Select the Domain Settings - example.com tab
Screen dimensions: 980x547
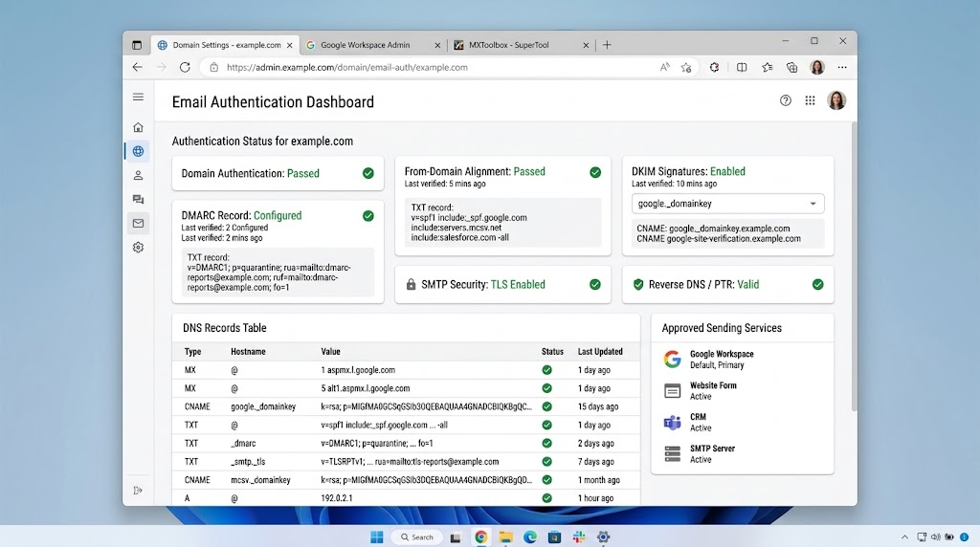pyautogui.click(x=226, y=45)
